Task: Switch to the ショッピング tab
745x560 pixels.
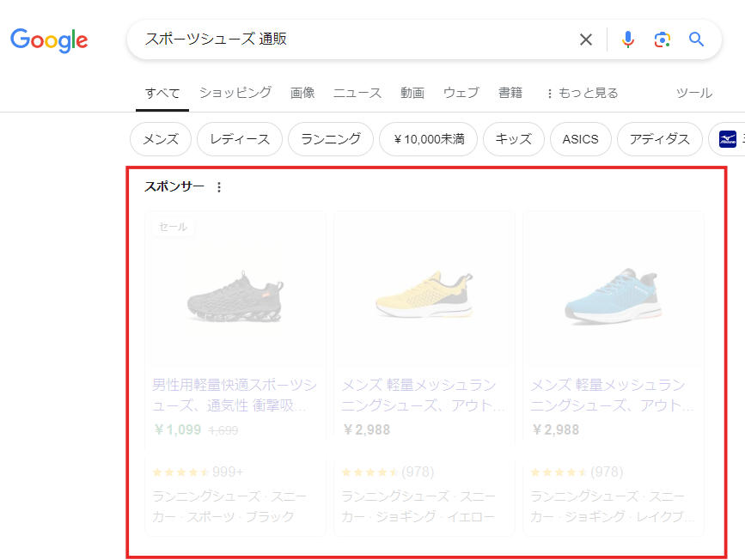Action: [235, 93]
